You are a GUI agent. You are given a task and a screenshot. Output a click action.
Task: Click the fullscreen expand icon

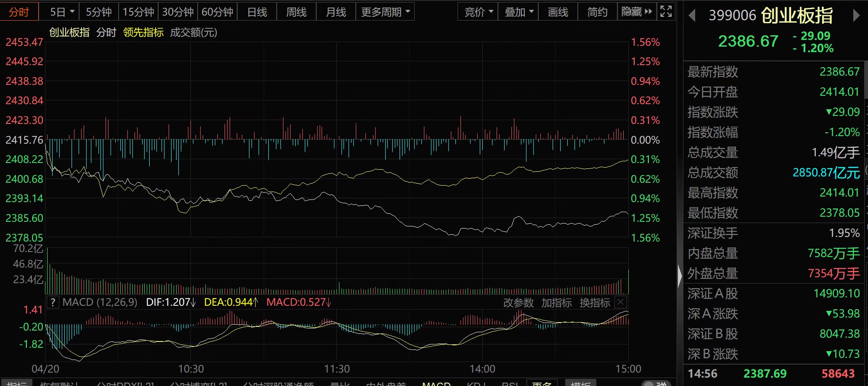(x=666, y=12)
